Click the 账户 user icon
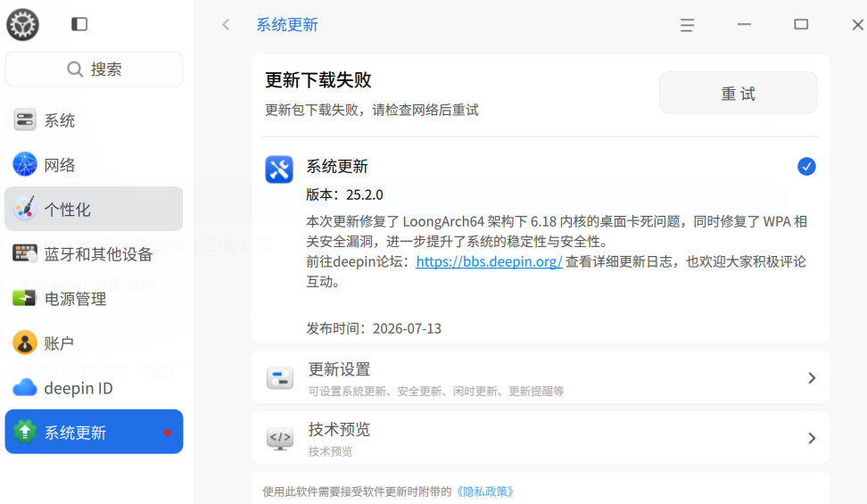Screen dimensions: 867x504 25,343
